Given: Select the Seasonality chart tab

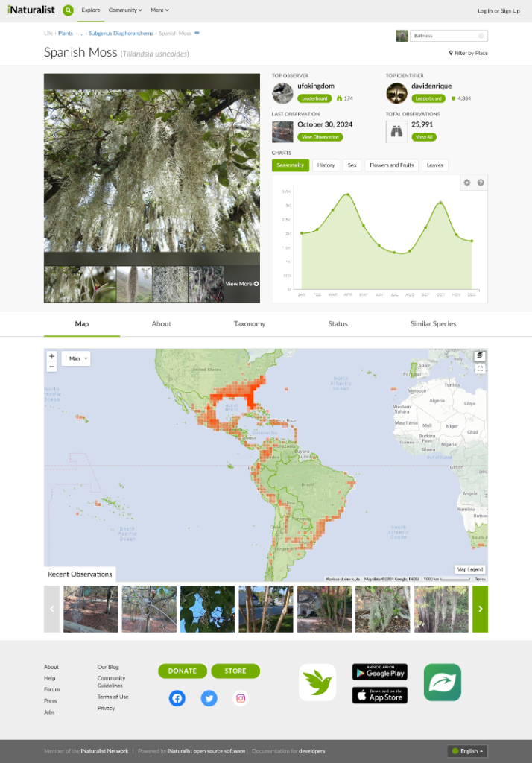Looking at the screenshot, I should [290, 165].
